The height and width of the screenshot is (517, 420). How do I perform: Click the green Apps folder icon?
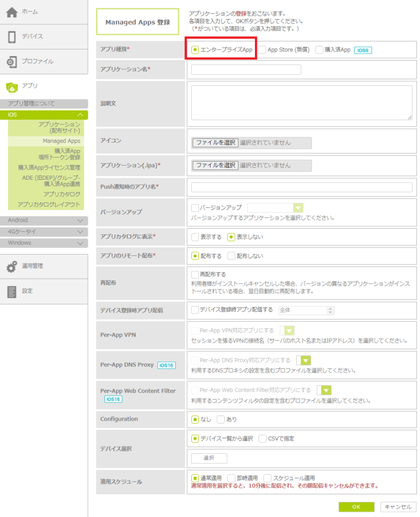pos(12,86)
